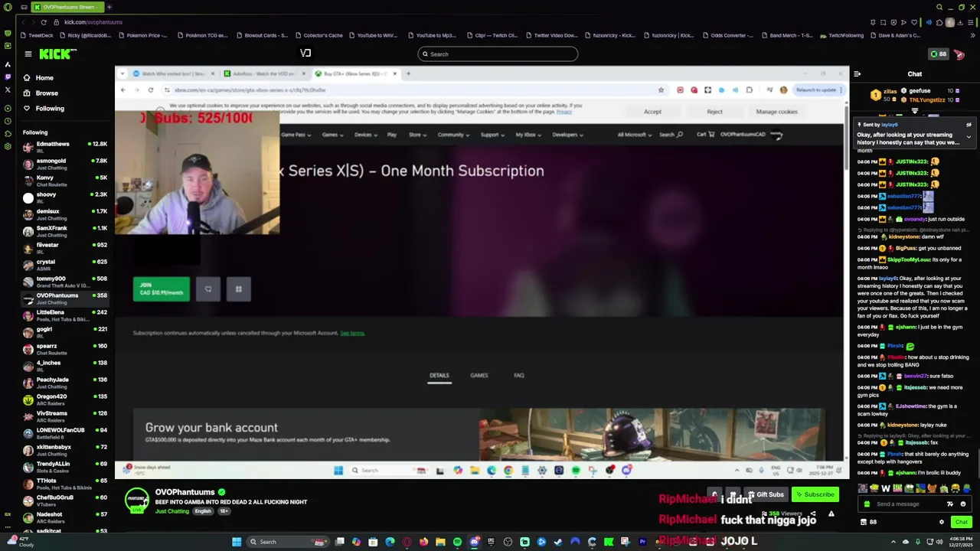
Task: Open the Windows Start menu
Action: tap(237, 542)
